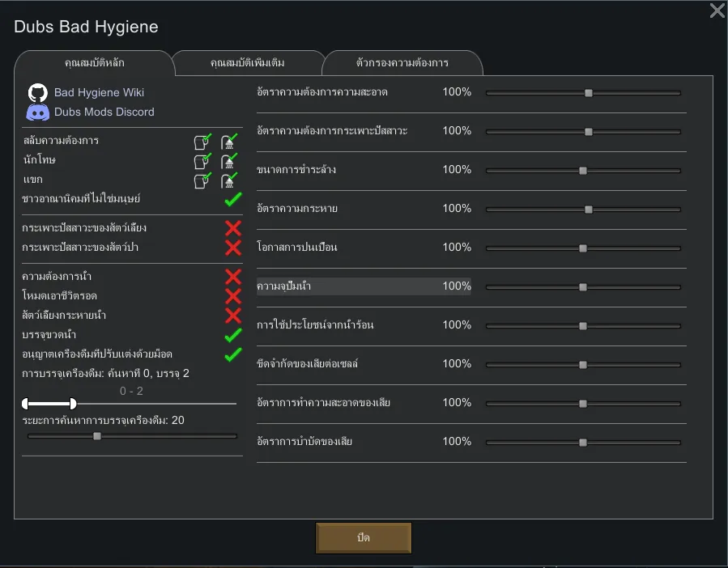Image resolution: width=728 pixels, height=568 pixels.
Task: Enable the ความต้องการน้ำ option
Action: click(233, 277)
